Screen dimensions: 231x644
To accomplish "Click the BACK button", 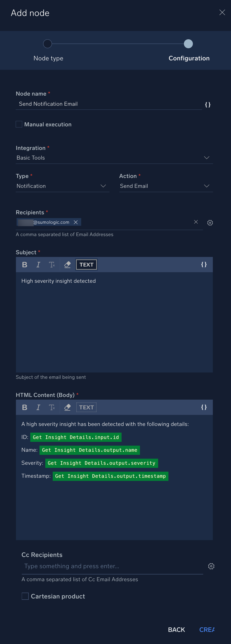I will [x=176, y=630].
